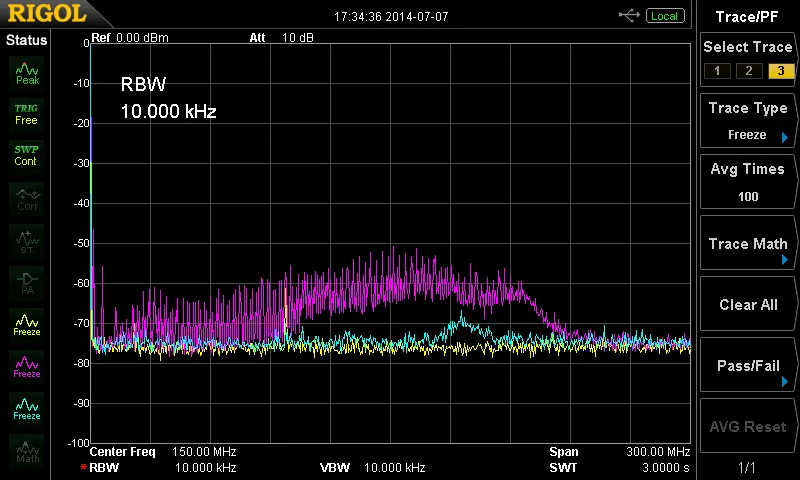Select trace 2

point(748,71)
